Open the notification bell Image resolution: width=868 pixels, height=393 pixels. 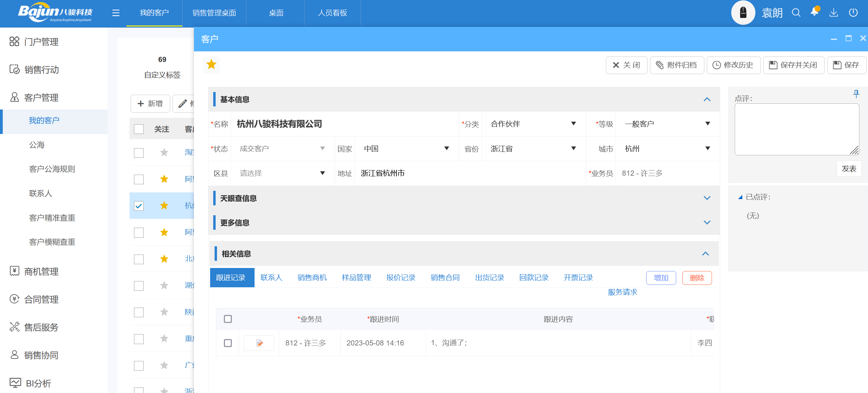[x=815, y=12]
